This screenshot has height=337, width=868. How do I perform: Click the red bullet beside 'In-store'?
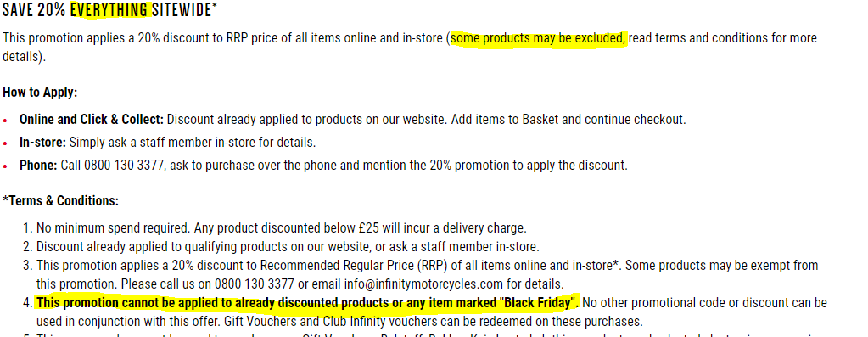coord(6,143)
